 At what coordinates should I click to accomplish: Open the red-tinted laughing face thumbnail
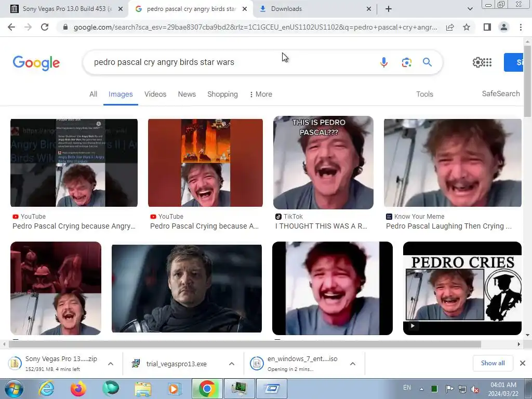coord(332,288)
